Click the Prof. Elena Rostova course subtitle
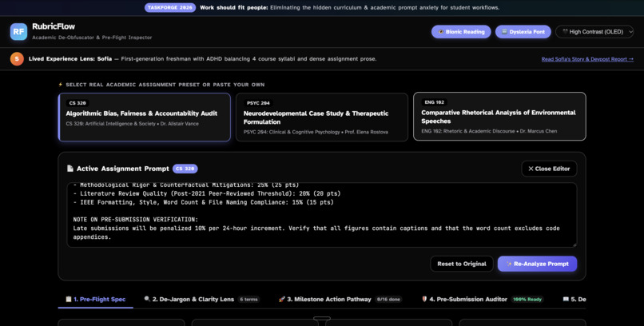The width and height of the screenshot is (644, 326). pos(316,132)
